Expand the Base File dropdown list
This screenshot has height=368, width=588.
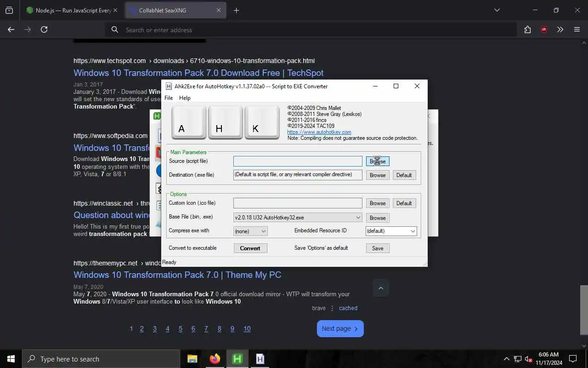tap(298, 218)
